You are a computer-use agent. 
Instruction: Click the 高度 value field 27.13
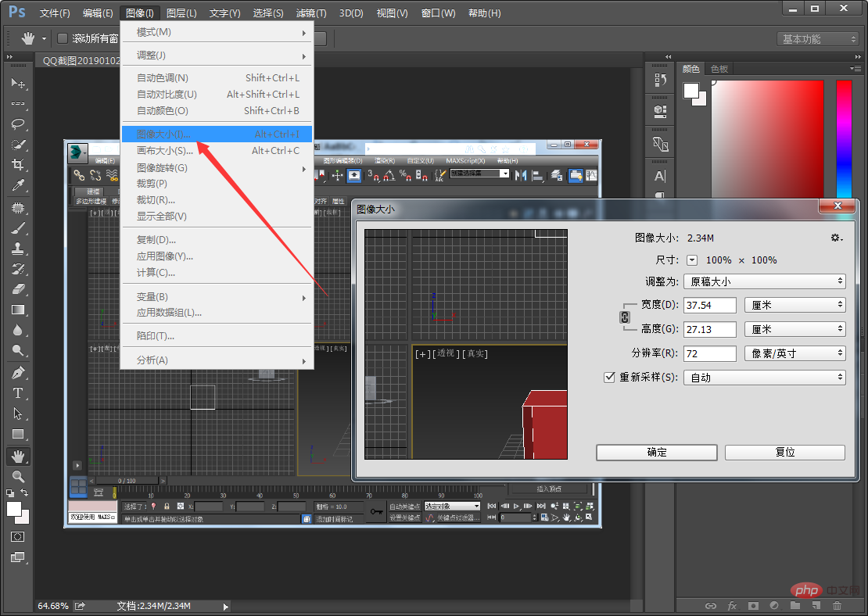coord(710,329)
